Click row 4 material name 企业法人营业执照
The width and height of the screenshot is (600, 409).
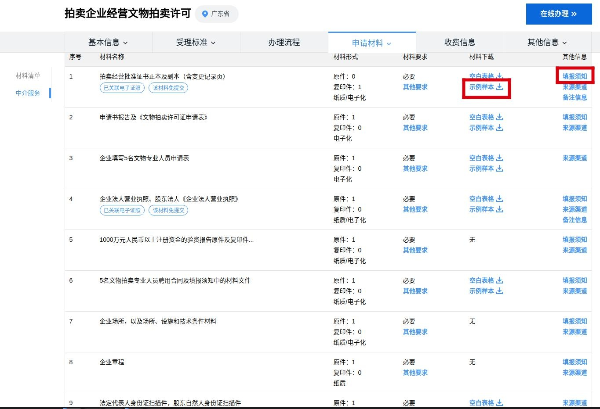click(x=169, y=199)
